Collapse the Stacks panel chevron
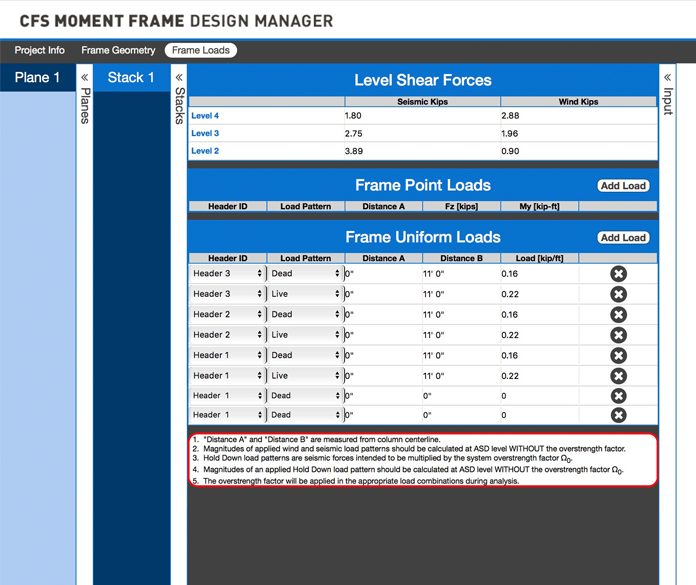The width and height of the screenshot is (696, 585). [x=179, y=77]
